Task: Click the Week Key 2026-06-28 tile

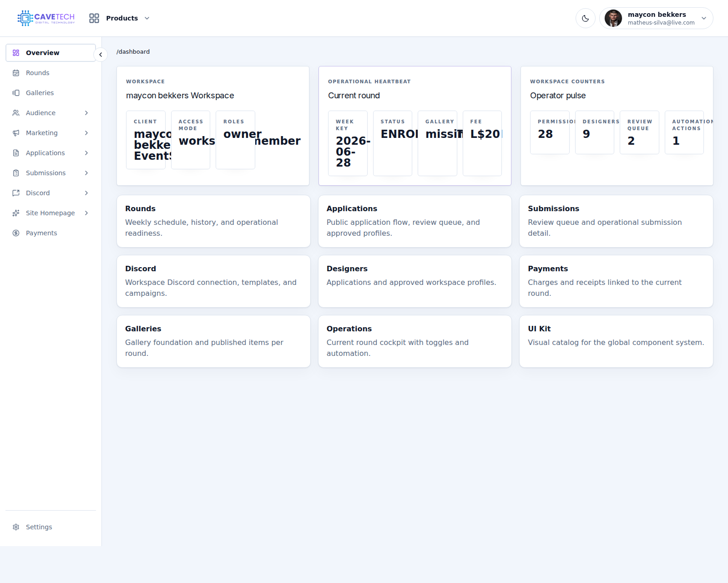Action: click(x=348, y=143)
